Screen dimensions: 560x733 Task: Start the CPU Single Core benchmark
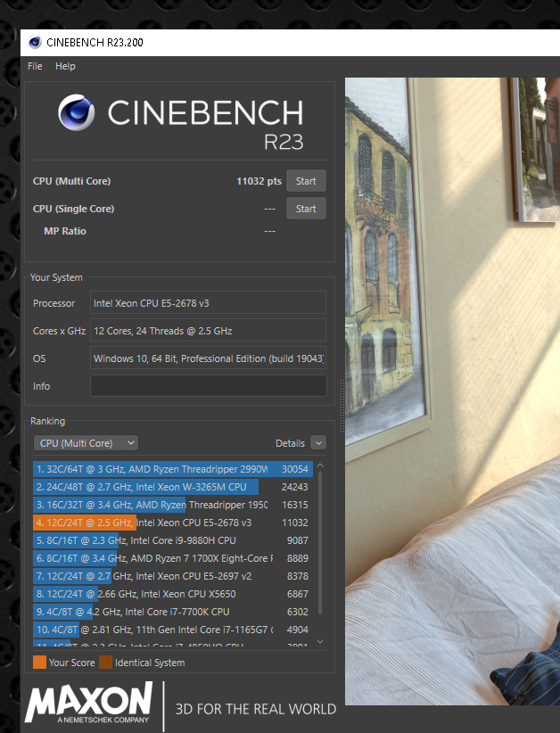click(306, 209)
